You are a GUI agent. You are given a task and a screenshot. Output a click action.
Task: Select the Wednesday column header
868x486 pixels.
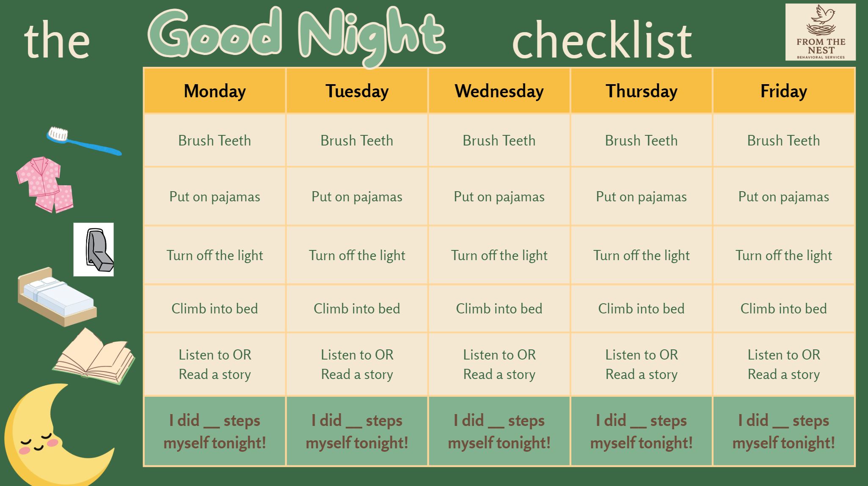499,91
